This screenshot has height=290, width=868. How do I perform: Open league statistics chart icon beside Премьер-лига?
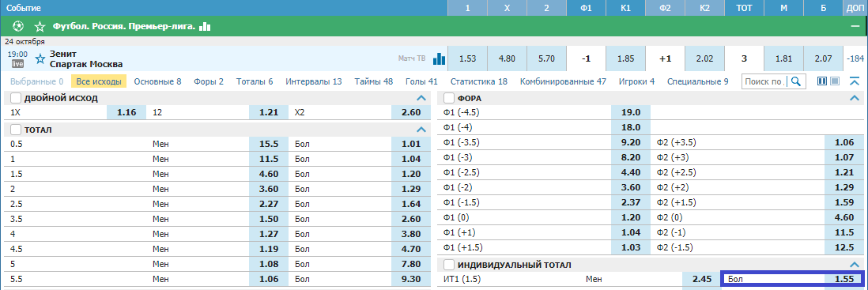[x=206, y=26]
